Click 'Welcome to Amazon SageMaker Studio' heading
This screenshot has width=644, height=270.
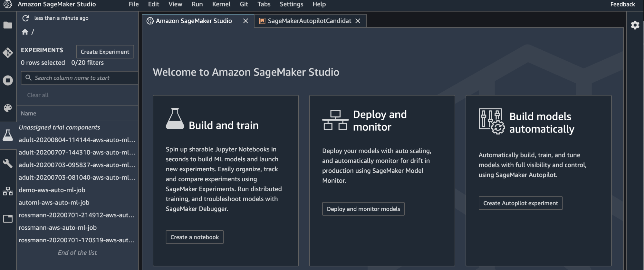click(x=246, y=72)
